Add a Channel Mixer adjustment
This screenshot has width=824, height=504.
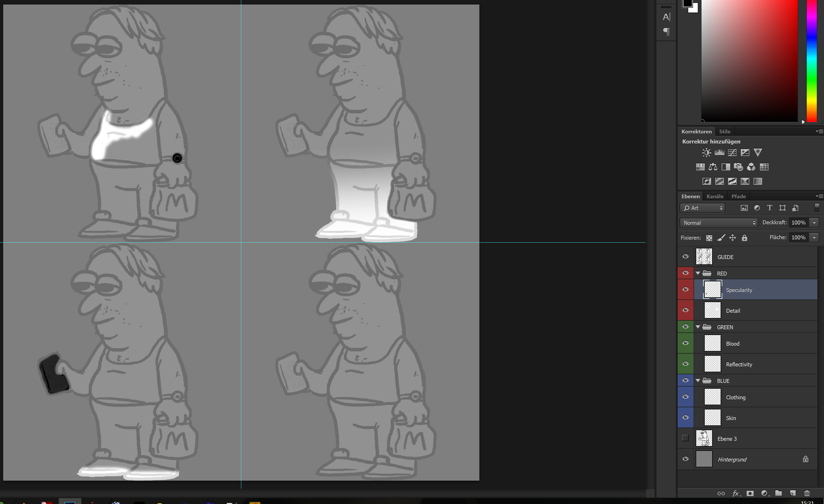751,167
